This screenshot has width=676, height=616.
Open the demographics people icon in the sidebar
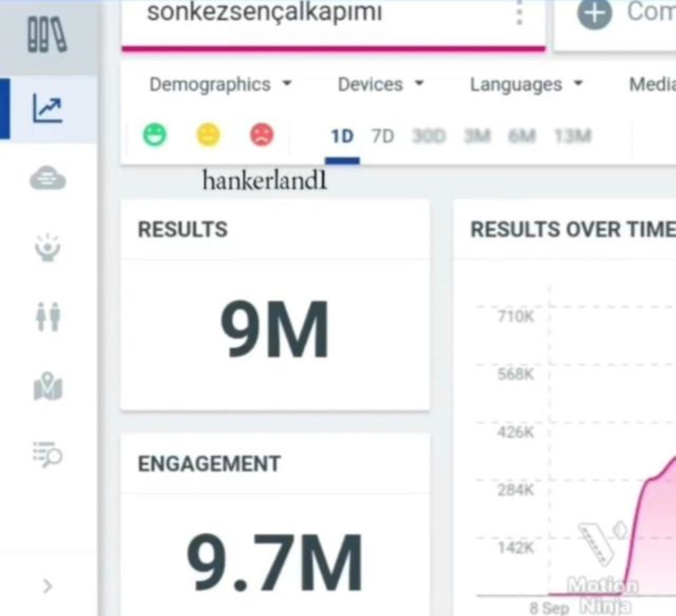click(x=48, y=317)
